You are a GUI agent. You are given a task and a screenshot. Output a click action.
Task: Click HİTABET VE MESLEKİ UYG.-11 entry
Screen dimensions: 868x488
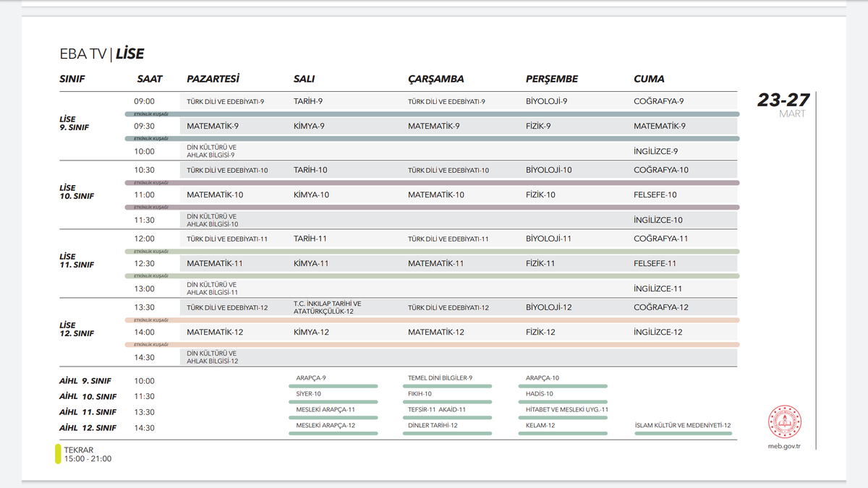coord(567,410)
